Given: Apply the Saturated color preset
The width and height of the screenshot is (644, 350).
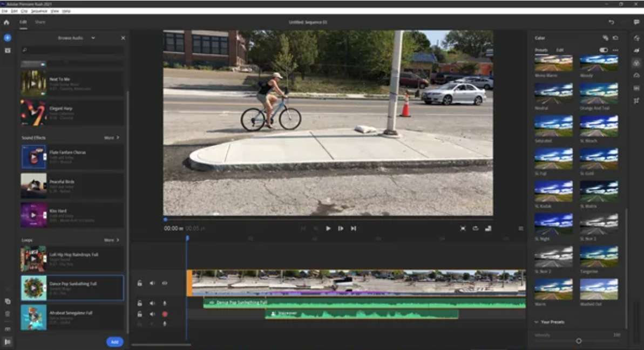Looking at the screenshot, I should 554,126.
